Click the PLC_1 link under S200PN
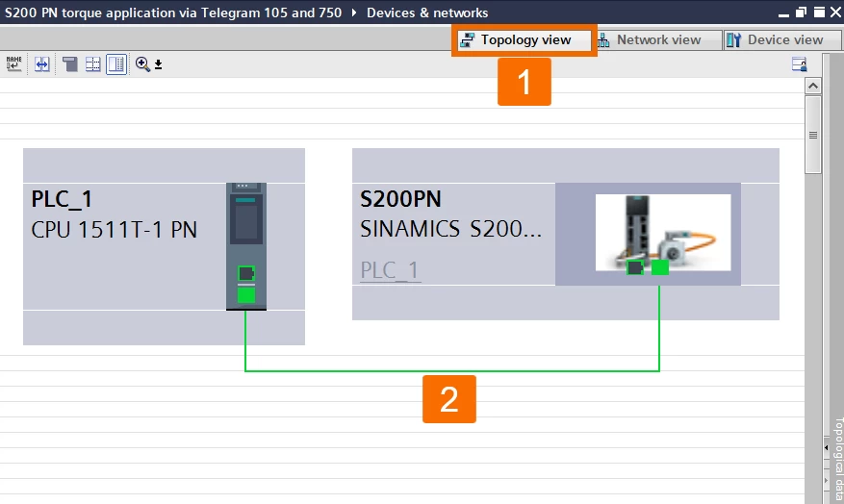This screenshot has height=504, width=844. (391, 270)
